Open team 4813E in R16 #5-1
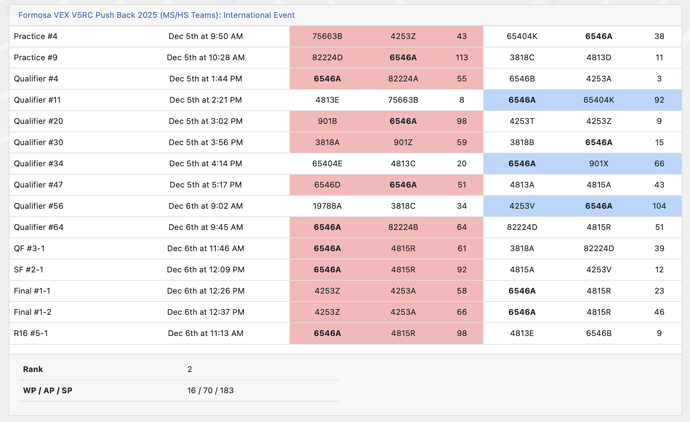The width and height of the screenshot is (690, 422). 522,333
